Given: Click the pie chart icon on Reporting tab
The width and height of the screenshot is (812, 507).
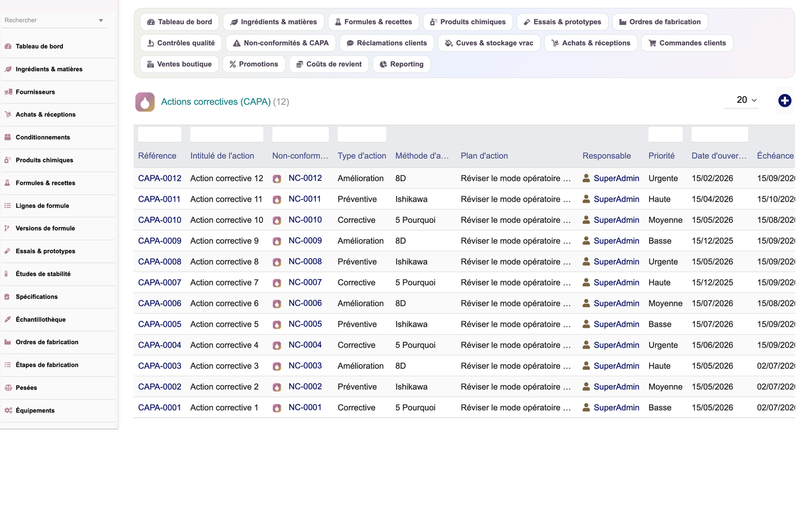Looking at the screenshot, I should click(383, 65).
